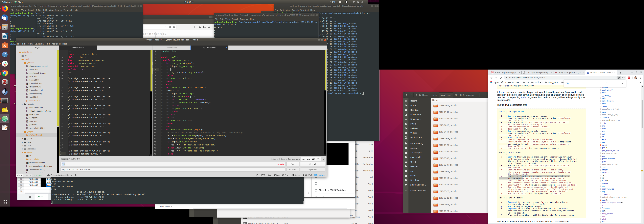
Task: Switch to the timeslice.html tab
Action: [171, 47]
